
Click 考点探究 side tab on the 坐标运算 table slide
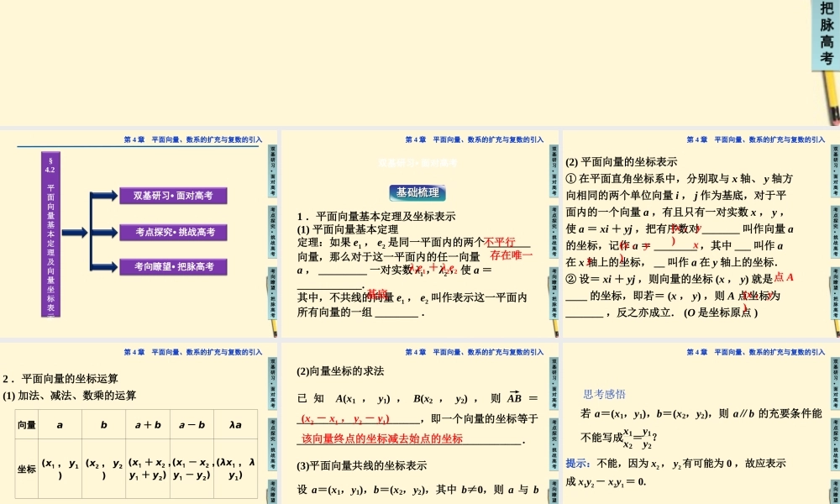[273, 444]
